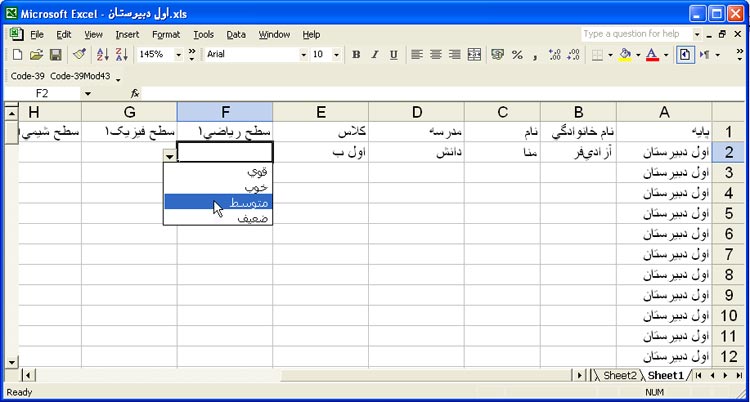750x402 pixels.
Task: Sort descending with the Z-A icon
Action: coord(121,55)
